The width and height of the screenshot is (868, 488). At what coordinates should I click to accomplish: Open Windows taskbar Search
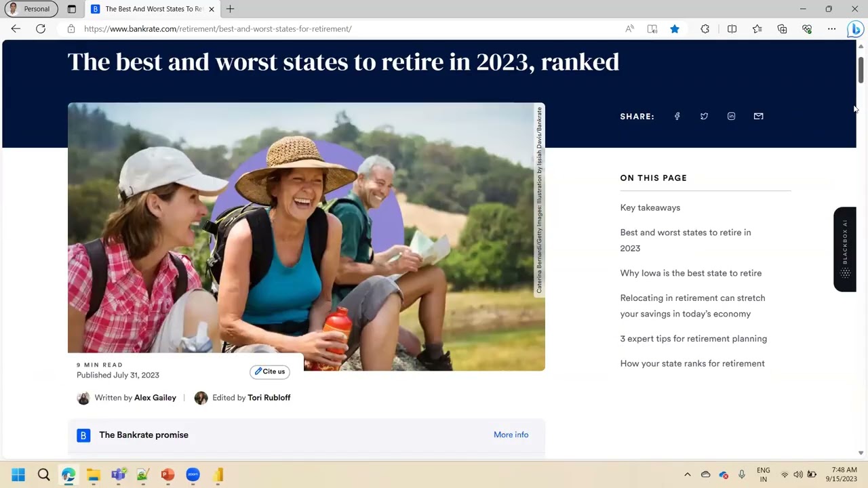(x=43, y=474)
